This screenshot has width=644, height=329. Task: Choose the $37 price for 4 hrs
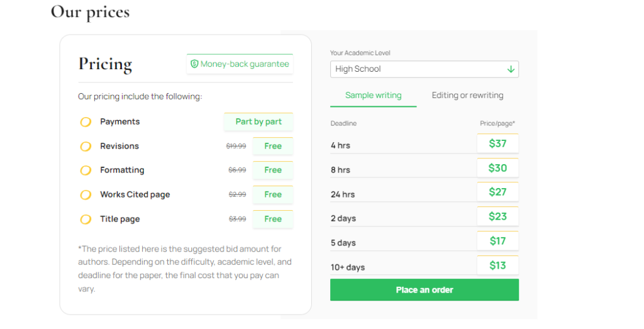pyautogui.click(x=497, y=143)
